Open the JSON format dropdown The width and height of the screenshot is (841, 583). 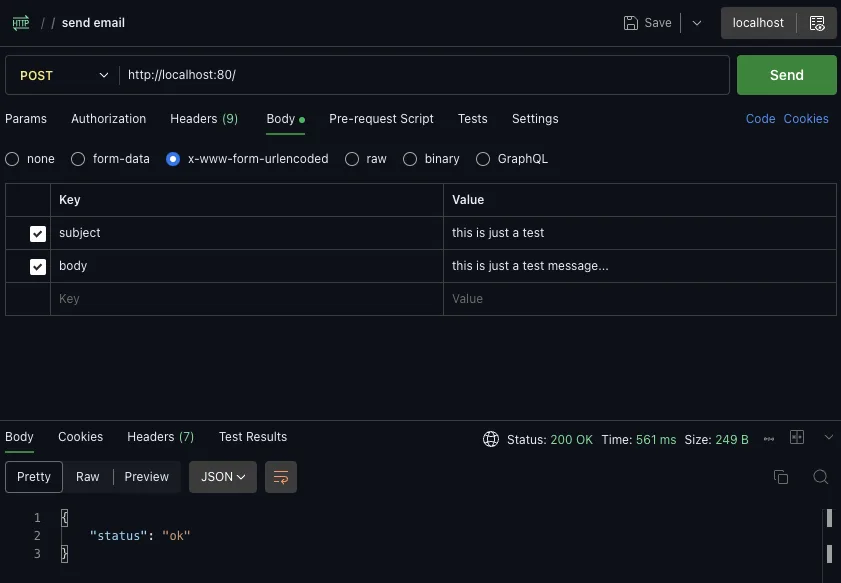click(x=223, y=477)
